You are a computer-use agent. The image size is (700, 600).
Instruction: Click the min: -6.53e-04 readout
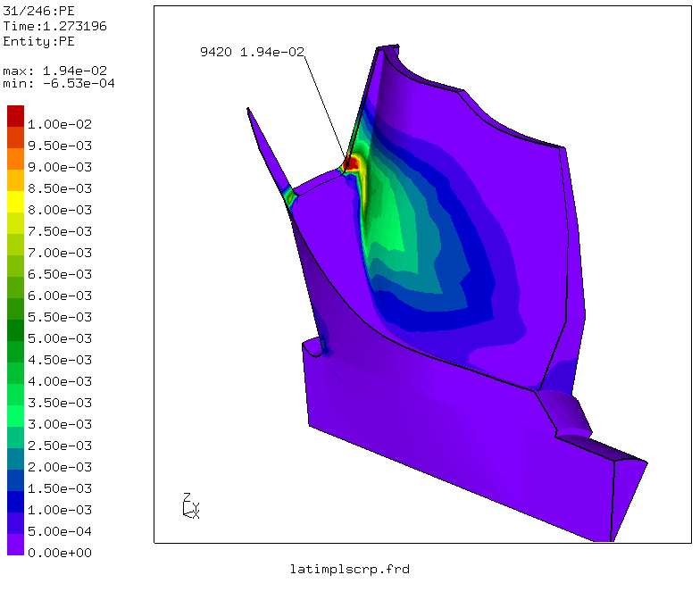click(59, 84)
